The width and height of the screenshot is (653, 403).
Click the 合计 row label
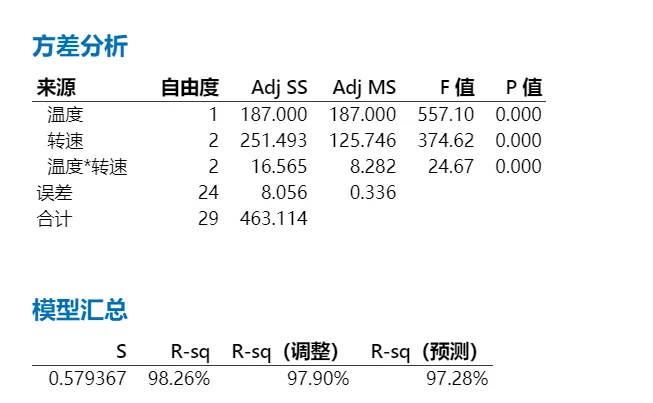(55, 219)
